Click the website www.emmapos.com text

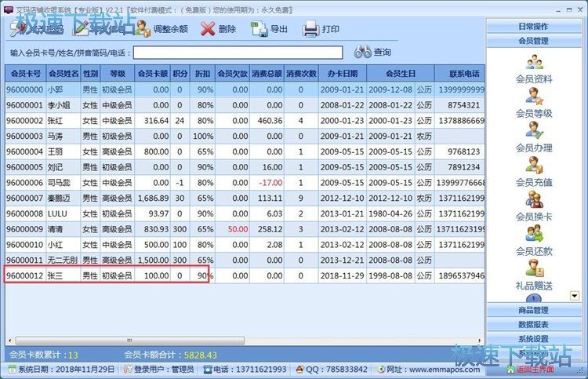tap(445, 370)
